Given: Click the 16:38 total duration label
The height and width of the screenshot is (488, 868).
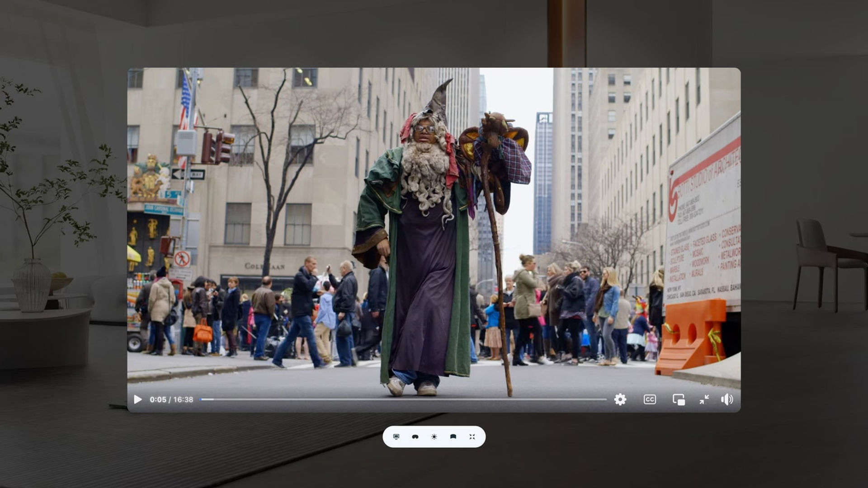Looking at the screenshot, I should click(x=183, y=399).
